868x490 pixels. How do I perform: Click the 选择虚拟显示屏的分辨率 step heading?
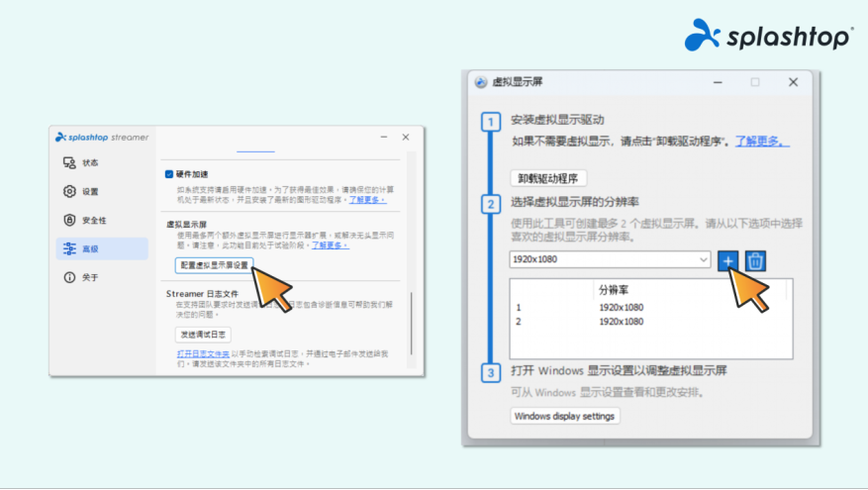[575, 202]
